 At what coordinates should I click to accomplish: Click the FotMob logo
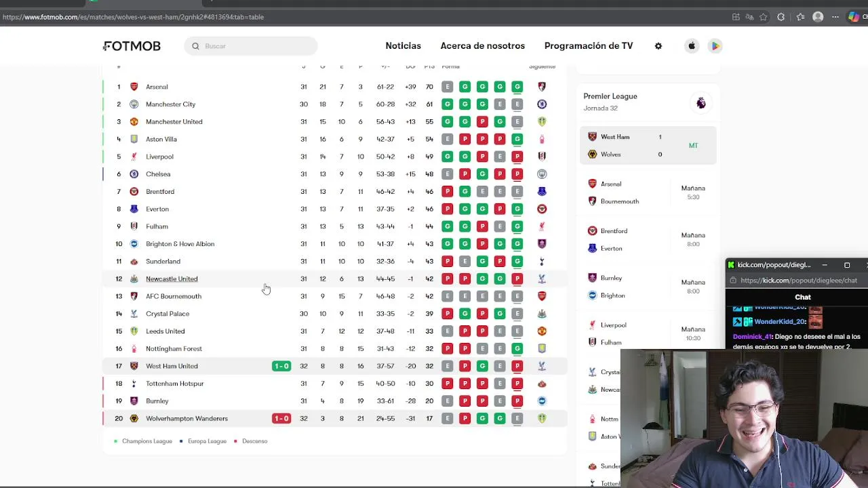[x=132, y=46]
